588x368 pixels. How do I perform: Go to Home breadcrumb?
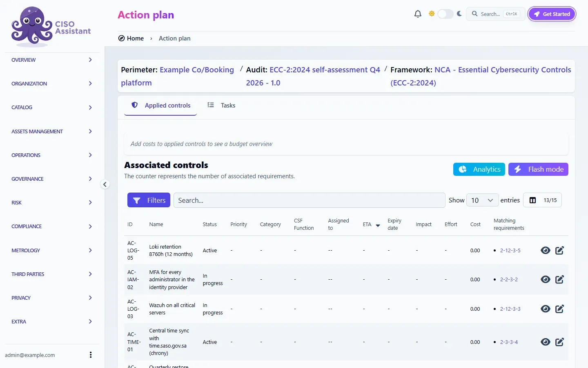131,38
